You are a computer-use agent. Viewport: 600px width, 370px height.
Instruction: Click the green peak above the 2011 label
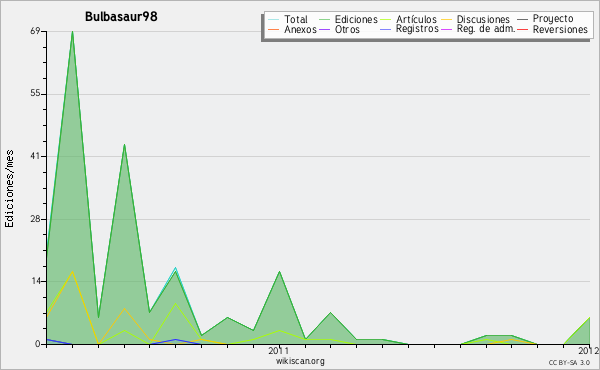click(x=280, y=272)
